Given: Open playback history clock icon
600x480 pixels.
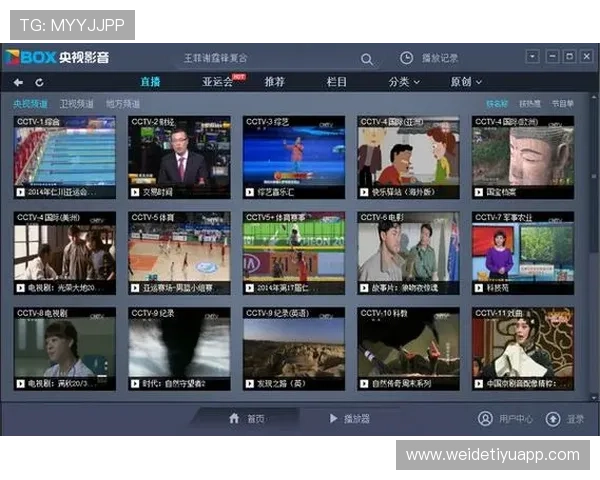Looking at the screenshot, I should coord(406,58).
